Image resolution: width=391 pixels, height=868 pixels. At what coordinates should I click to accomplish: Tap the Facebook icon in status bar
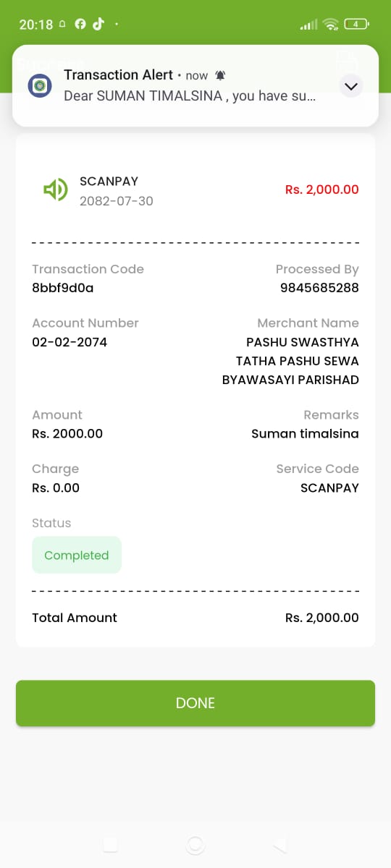click(x=80, y=24)
